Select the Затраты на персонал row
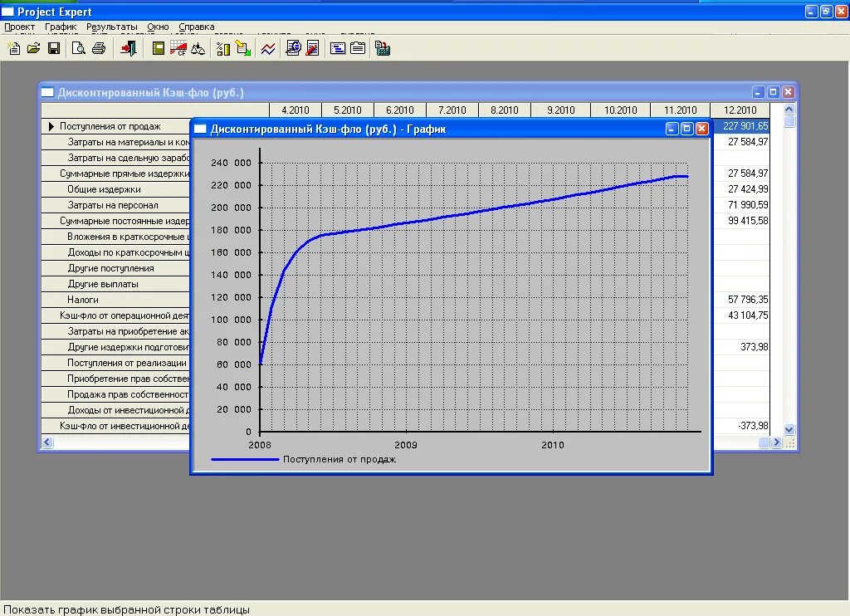This screenshot has height=616, width=850. click(116, 205)
